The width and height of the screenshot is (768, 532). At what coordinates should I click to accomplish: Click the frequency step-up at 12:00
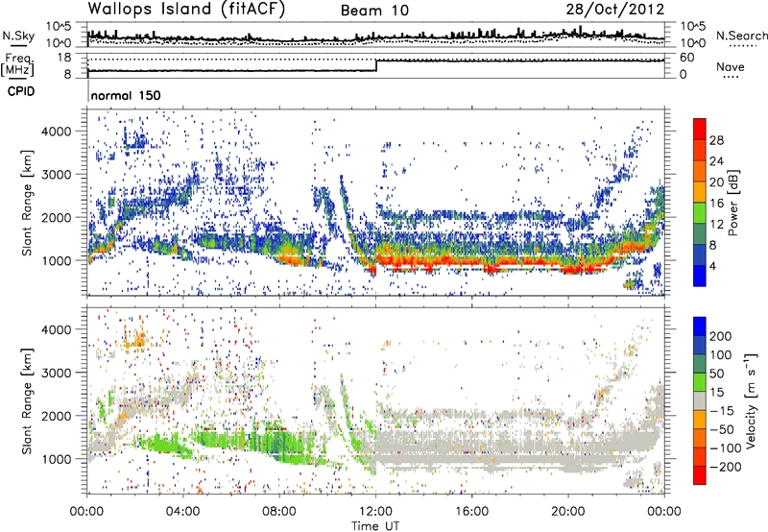[x=376, y=65]
